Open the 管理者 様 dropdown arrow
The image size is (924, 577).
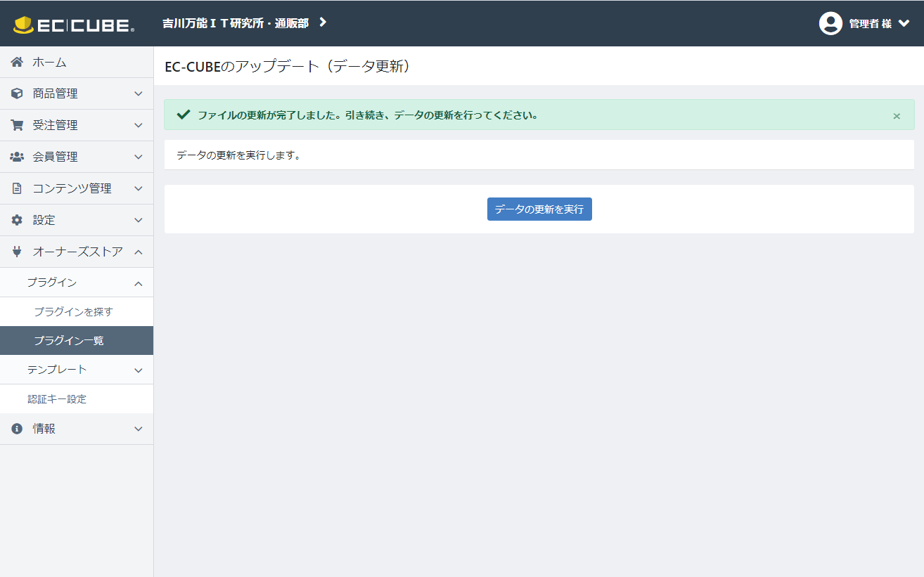point(904,23)
